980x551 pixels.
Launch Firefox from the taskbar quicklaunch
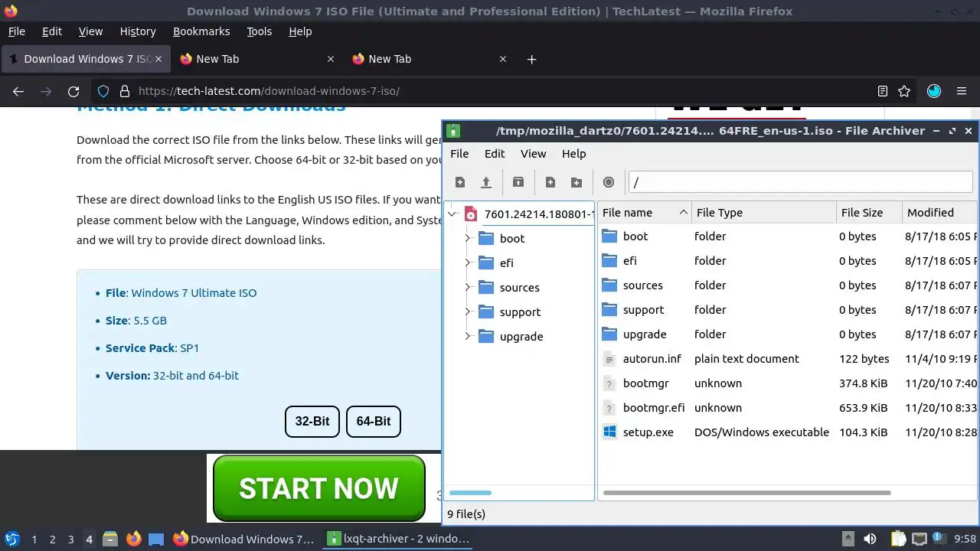tap(133, 539)
